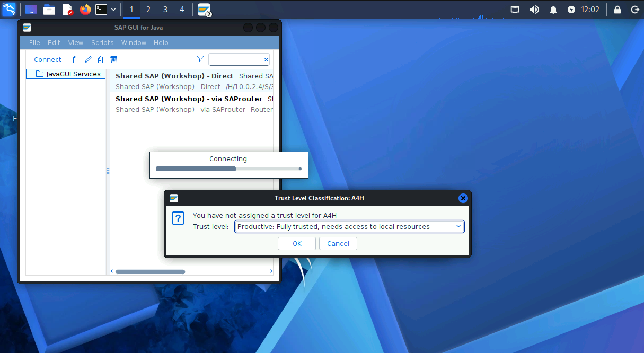Open the Edit menu in SAP GUI
Image resolution: width=644 pixels, height=353 pixels.
[54, 43]
